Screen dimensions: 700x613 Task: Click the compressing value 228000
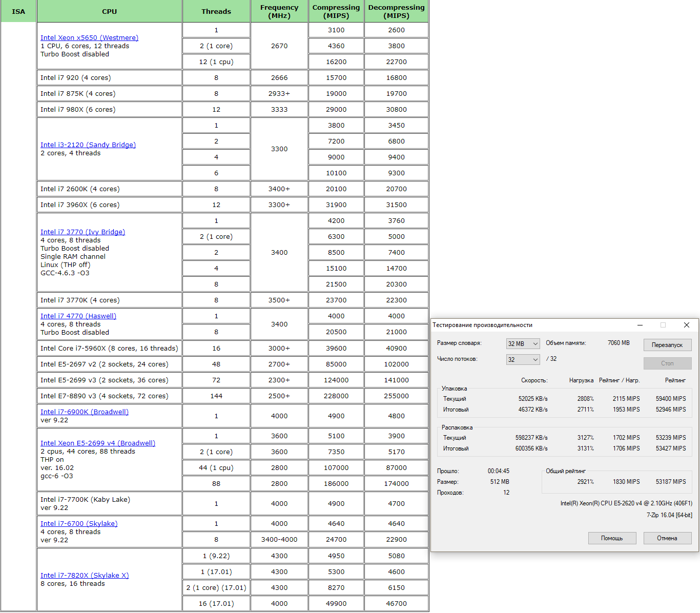click(x=336, y=396)
